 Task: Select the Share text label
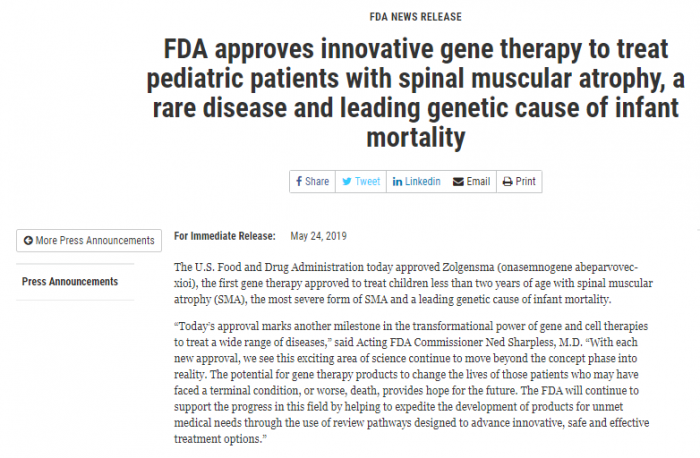(x=317, y=181)
